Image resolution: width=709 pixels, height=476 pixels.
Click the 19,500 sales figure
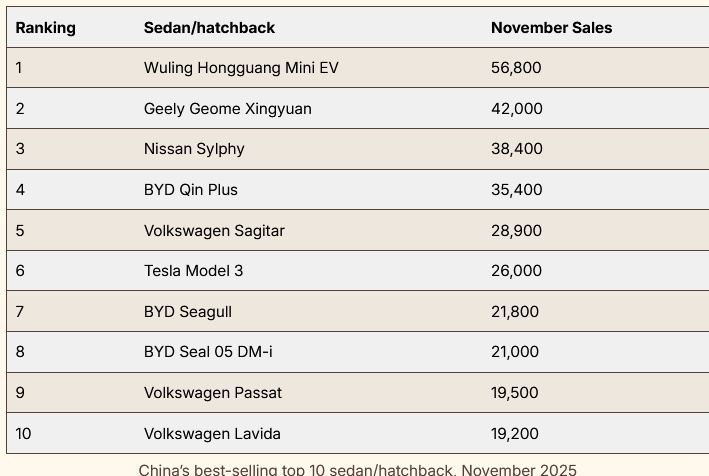[514, 393]
